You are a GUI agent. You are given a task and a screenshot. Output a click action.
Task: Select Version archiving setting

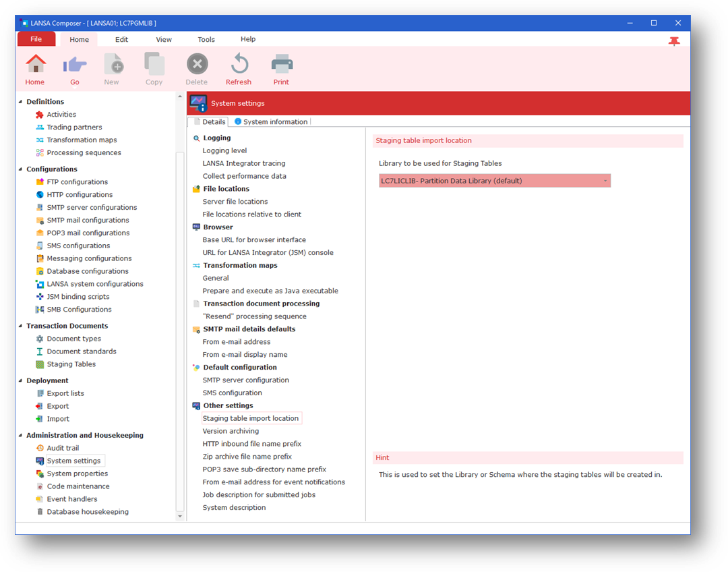point(231,431)
